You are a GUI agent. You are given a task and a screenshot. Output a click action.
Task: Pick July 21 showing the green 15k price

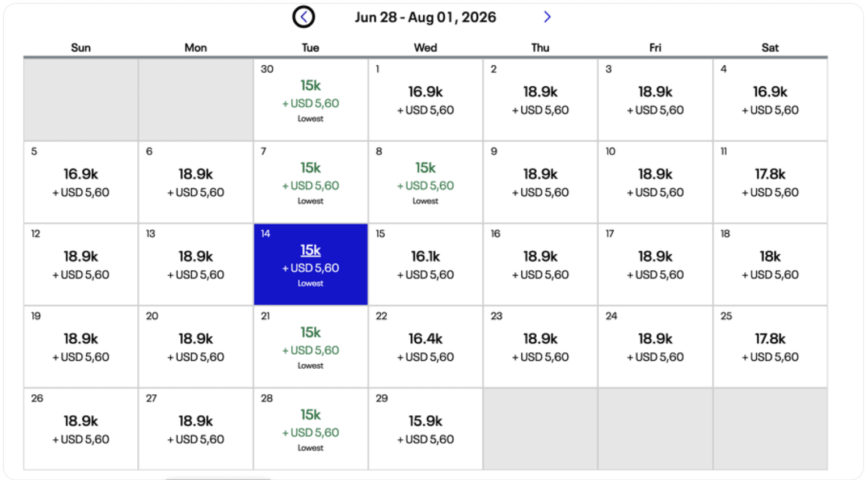coord(310,346)
